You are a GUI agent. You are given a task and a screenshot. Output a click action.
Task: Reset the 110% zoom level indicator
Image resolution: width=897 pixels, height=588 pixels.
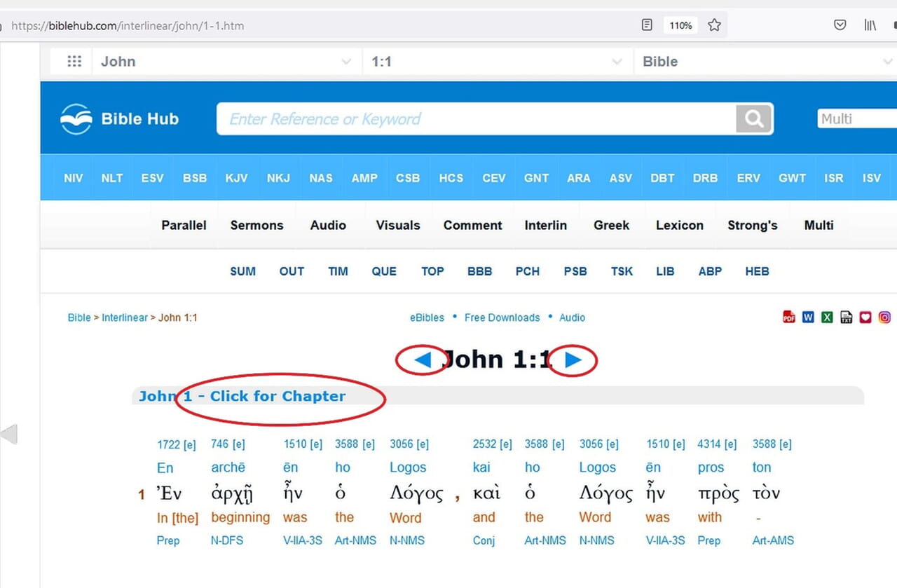point(680,25)
